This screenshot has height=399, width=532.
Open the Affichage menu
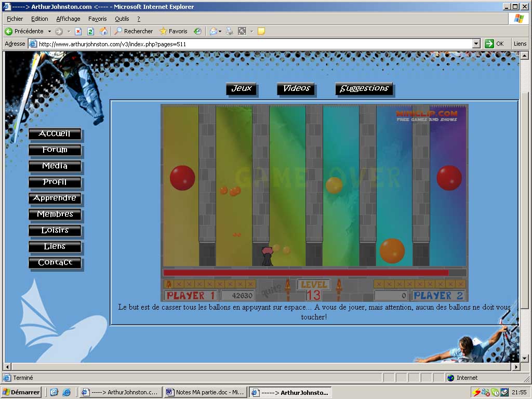(68, 19)
